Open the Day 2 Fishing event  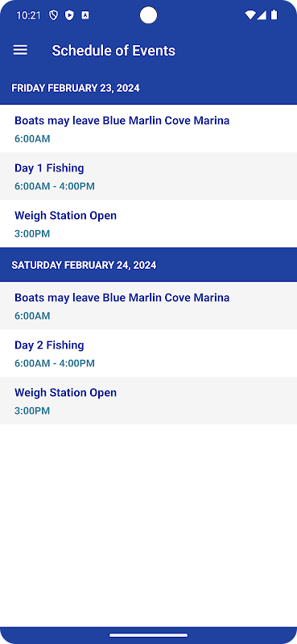tap(148, 353)
